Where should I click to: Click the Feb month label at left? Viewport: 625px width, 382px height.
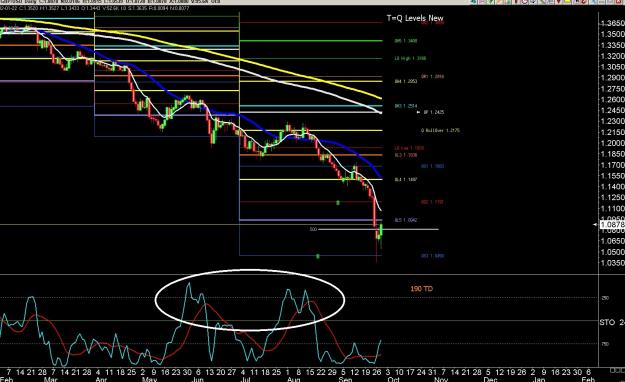click(x=7, y=379)
